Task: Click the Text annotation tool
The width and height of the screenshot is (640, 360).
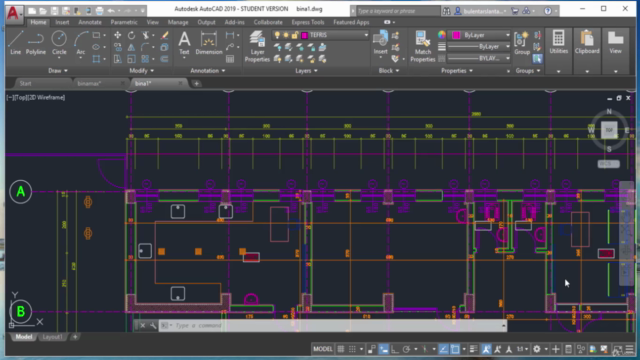Action: click(184, 43)
